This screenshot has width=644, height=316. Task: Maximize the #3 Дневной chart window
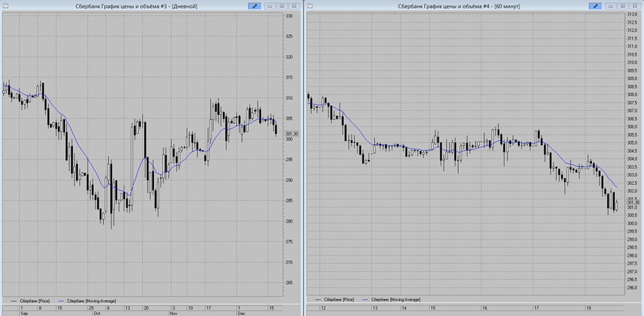(x=282, y=6)
